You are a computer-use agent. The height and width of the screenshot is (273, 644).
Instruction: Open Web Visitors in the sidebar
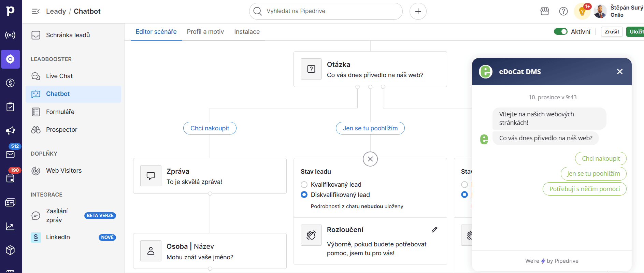(73, 171)
